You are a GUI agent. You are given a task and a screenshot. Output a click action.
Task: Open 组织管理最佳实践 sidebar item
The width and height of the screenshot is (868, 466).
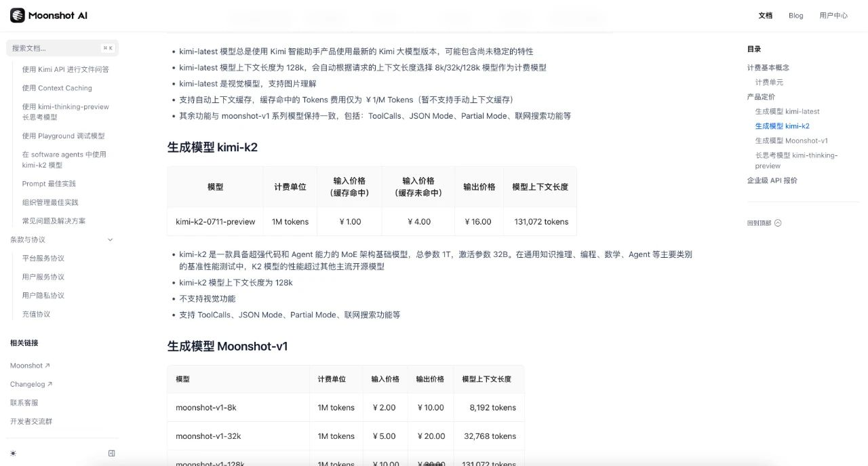click(50, 202)
